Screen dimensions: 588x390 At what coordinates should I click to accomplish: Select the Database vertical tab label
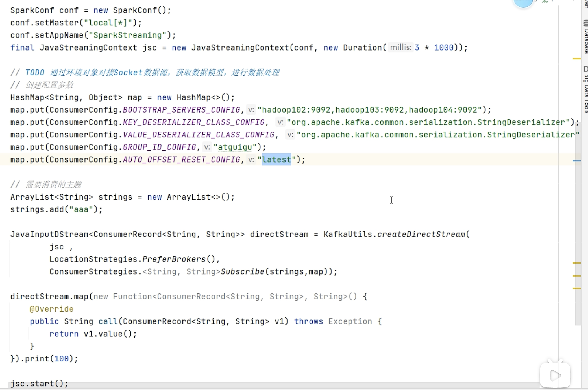click(x=586, y=41)
